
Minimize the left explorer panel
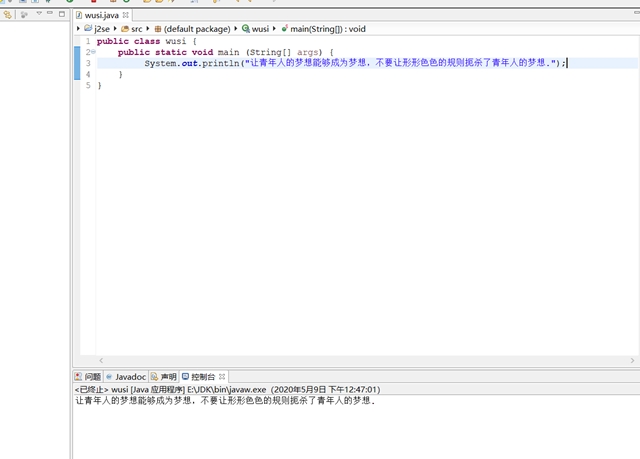[51, 14]
